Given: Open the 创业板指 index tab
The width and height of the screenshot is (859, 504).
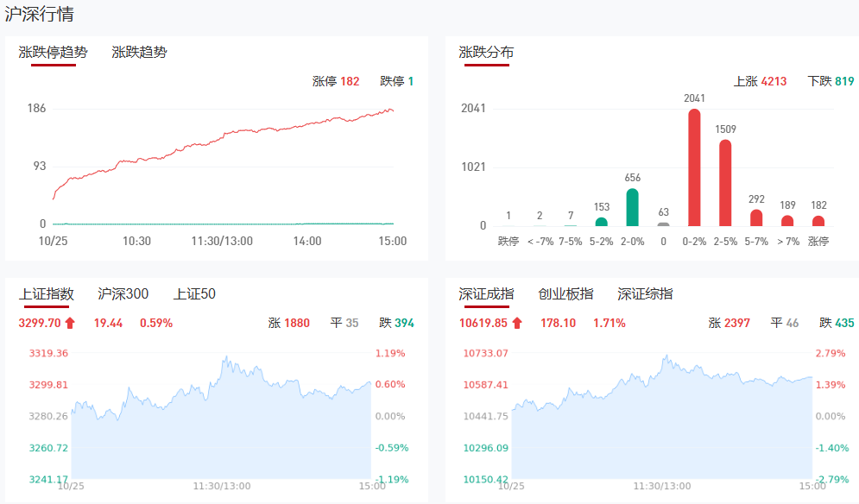Looking at the screenshot, I should click(x=565, y=294).
